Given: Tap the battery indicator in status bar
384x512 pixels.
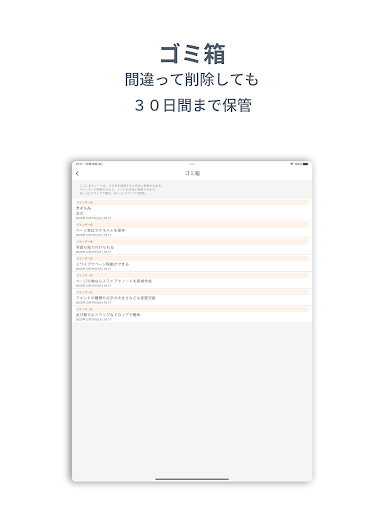Looking at the screenshot, I should tap(305, 164).
